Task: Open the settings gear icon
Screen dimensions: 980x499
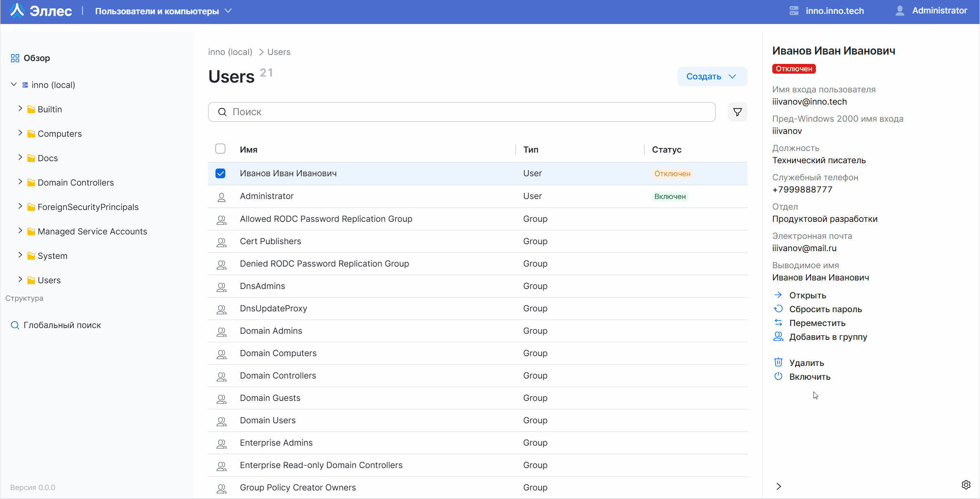Action: click(x=966, y=484)
